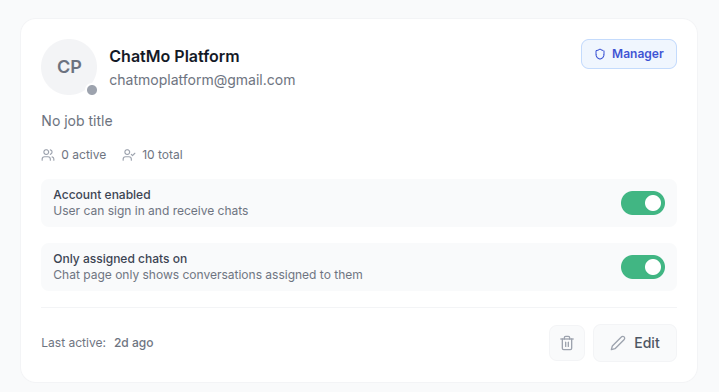The image size is (719, 392).
Task: Click 'Chat page only shows conversations' description
Action: pyautogui.click(x=208, y=275)
